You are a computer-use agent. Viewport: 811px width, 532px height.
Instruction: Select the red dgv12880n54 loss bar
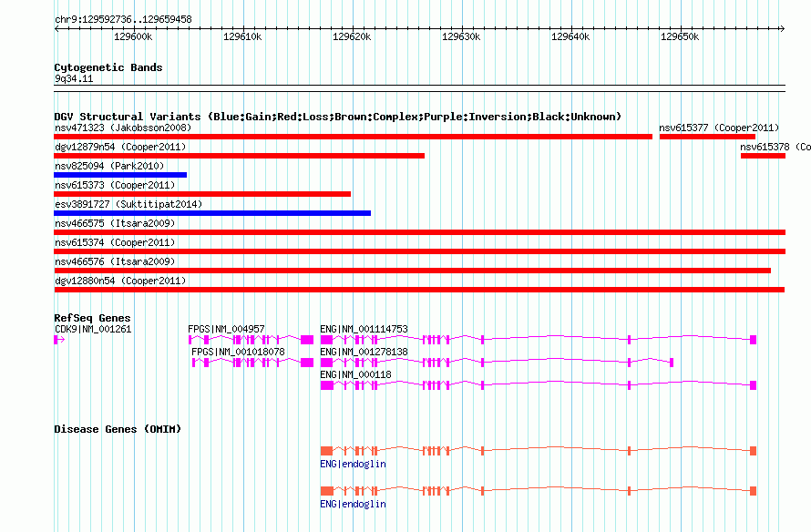[419, 290]
